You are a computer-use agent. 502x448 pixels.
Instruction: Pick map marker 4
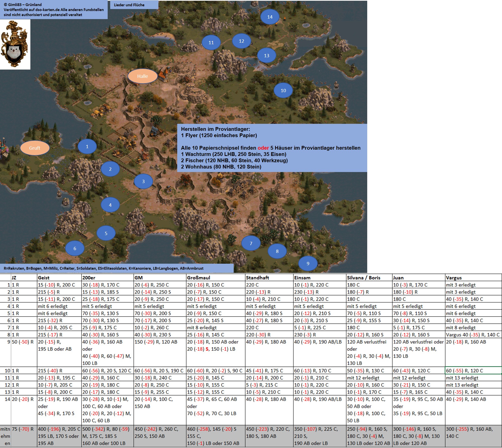(110, 205)
